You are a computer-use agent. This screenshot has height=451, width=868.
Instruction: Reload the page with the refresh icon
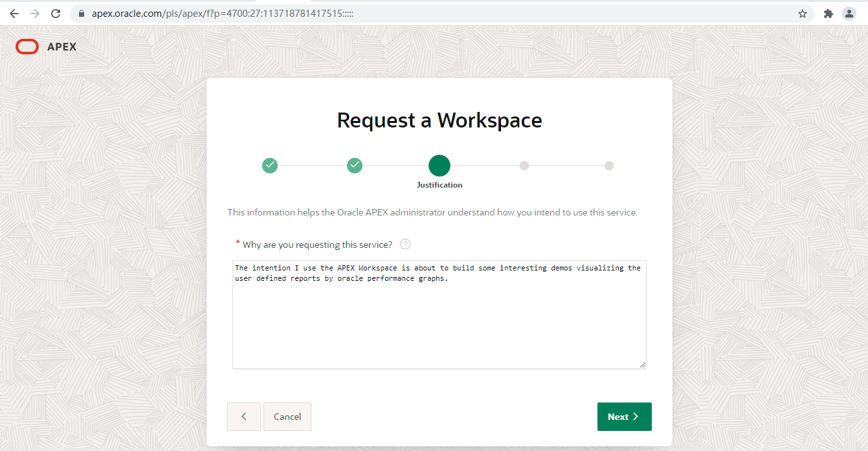(56, 13)
